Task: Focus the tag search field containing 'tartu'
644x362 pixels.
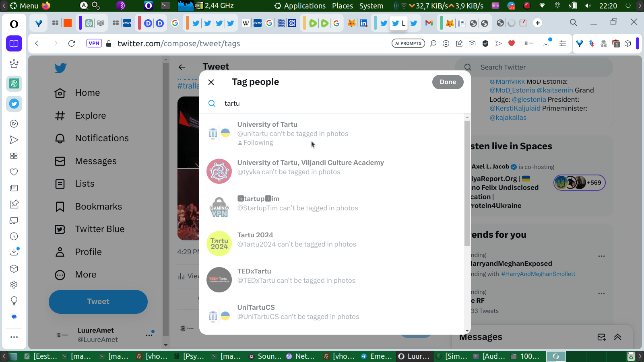Action: click(x=335, y=103)
